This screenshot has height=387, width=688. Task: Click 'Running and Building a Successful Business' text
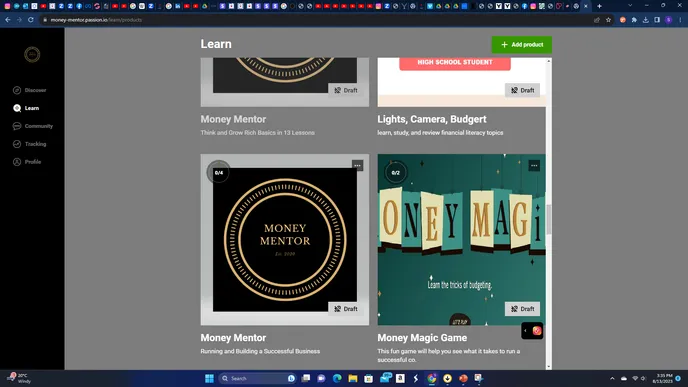pyautogui.click(x=260, y=351)
